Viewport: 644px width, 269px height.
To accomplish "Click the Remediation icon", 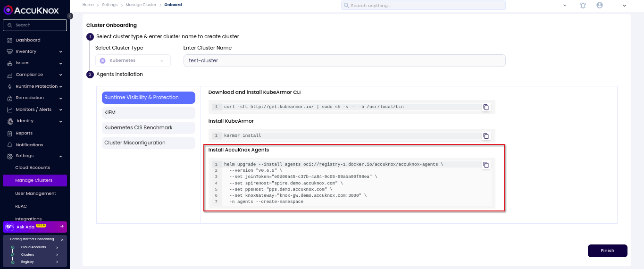I will 10,98.
